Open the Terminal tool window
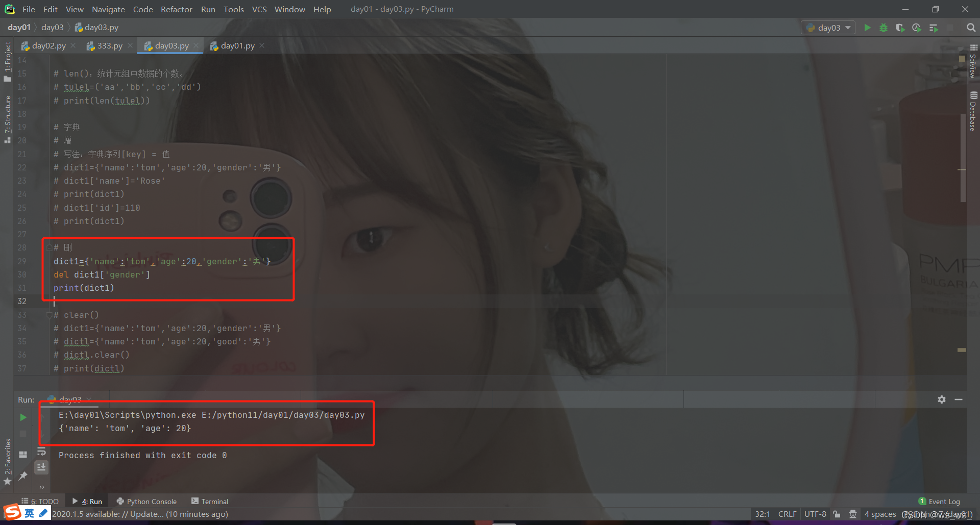Screen dimensions: 980x525 [210, 502]
